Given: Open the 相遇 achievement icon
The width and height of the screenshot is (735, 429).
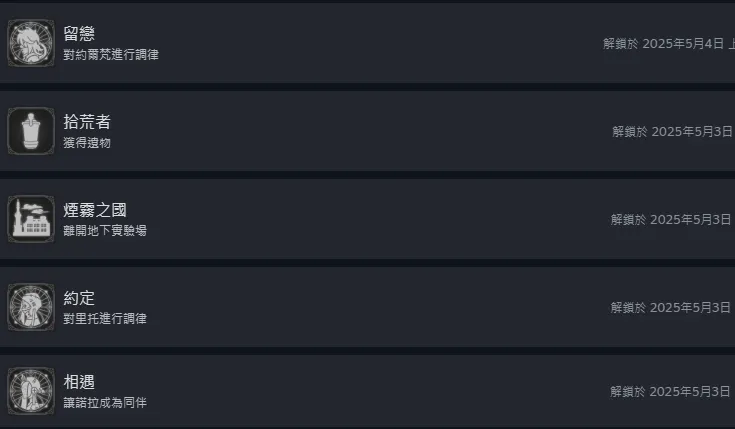Looking at the screenshot, I should click(x=31, y=391).
